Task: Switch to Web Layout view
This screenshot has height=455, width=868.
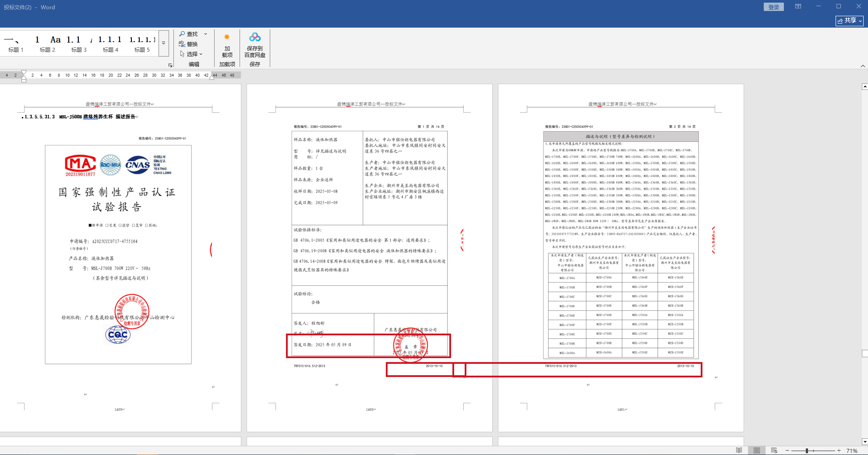Action: pos(774,451)
